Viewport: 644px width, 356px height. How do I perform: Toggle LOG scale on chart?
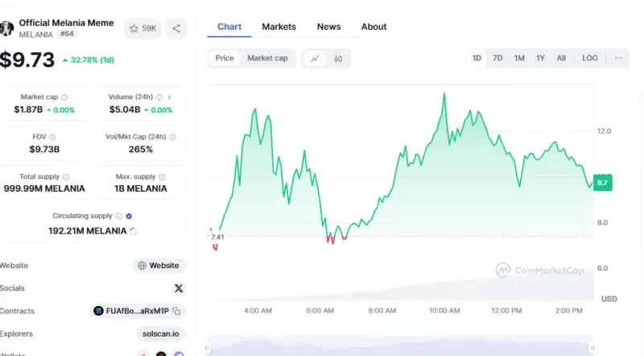pos(590,58)
